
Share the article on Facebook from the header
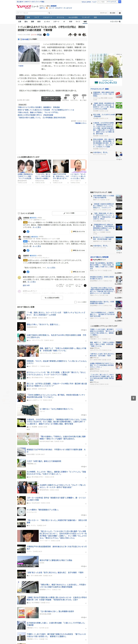pyautogui.click(x=48, y=35)
